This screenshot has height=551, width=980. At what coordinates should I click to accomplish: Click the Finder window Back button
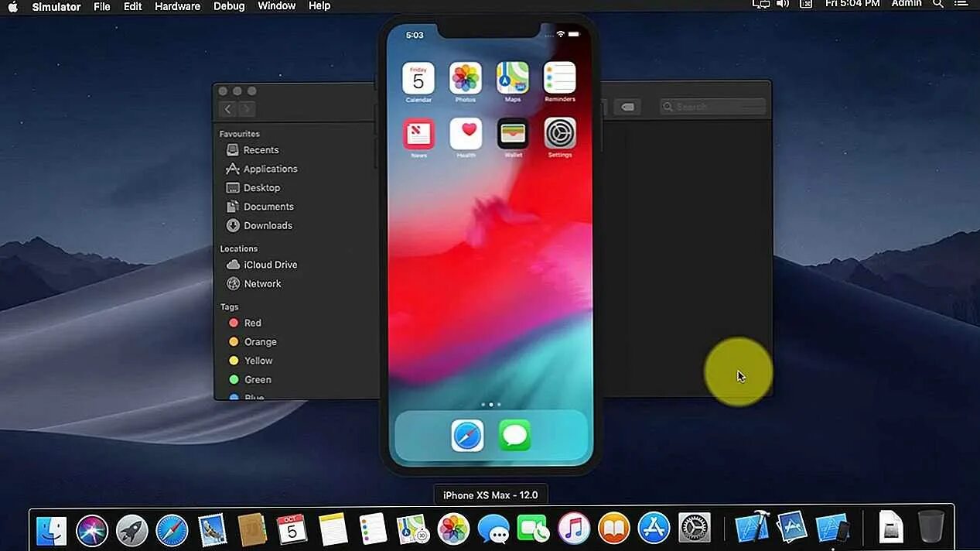227,109
